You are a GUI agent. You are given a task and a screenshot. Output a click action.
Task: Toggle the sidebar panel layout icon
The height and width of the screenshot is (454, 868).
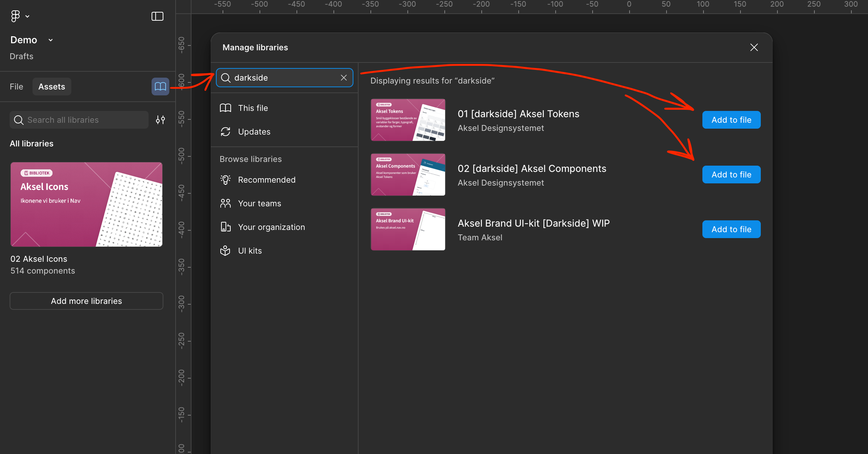[x=157, y=16]
